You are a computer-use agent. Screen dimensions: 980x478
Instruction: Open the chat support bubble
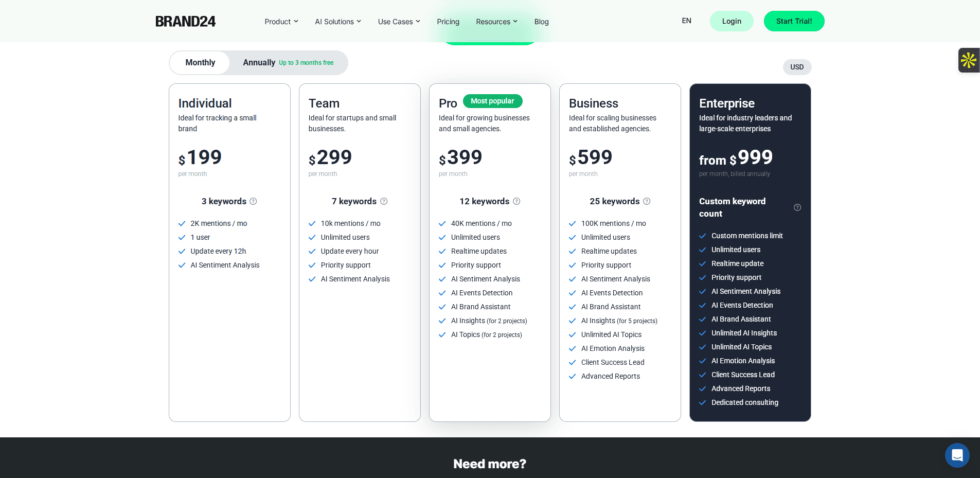957,455
